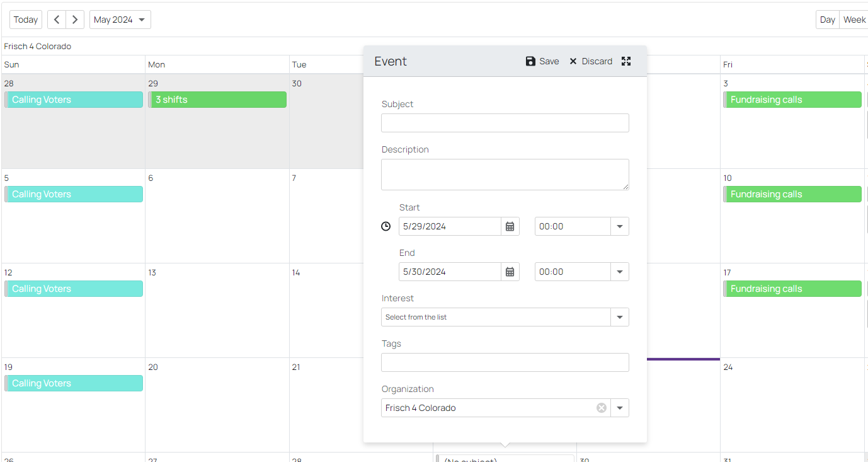This screenshot has width=868, height=462.
Task: Open the Start date calendar picker
Action: 510,226
